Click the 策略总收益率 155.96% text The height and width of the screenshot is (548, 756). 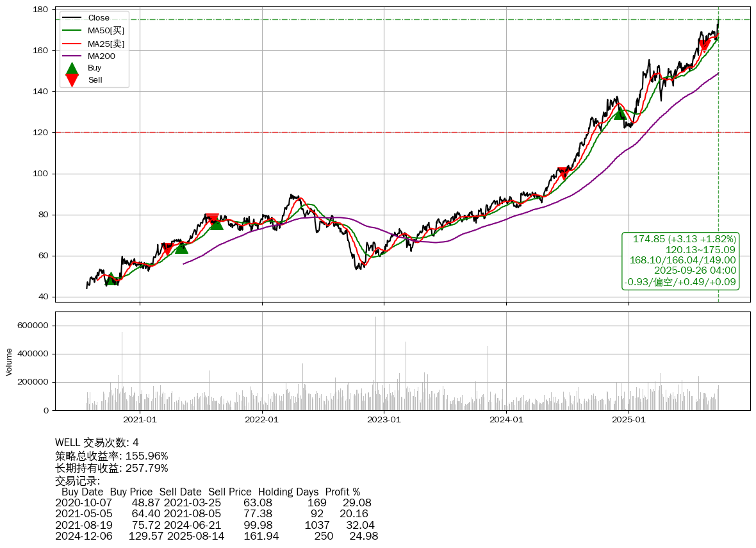point(111,456)
